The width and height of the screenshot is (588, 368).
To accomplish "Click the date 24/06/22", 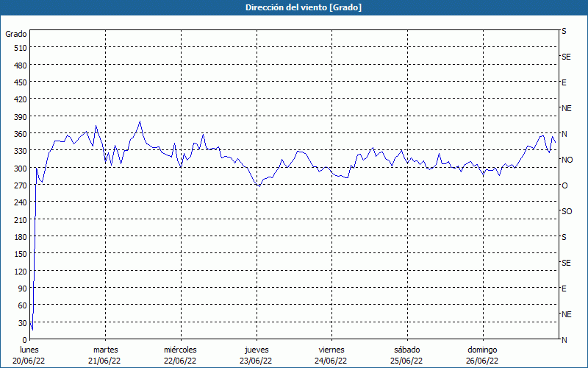I will (331, 361).
